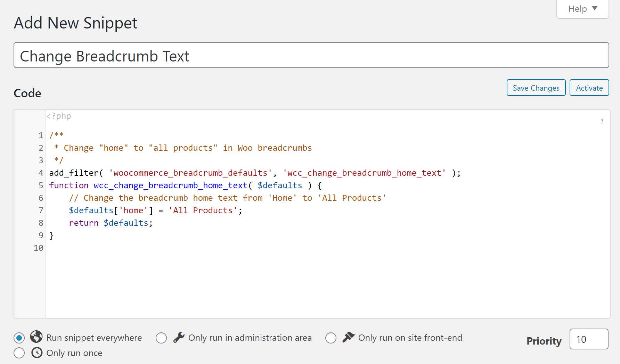The image size is (620, 364).
Task: Click line number 7 in the gutter
Action: [41, 210]
